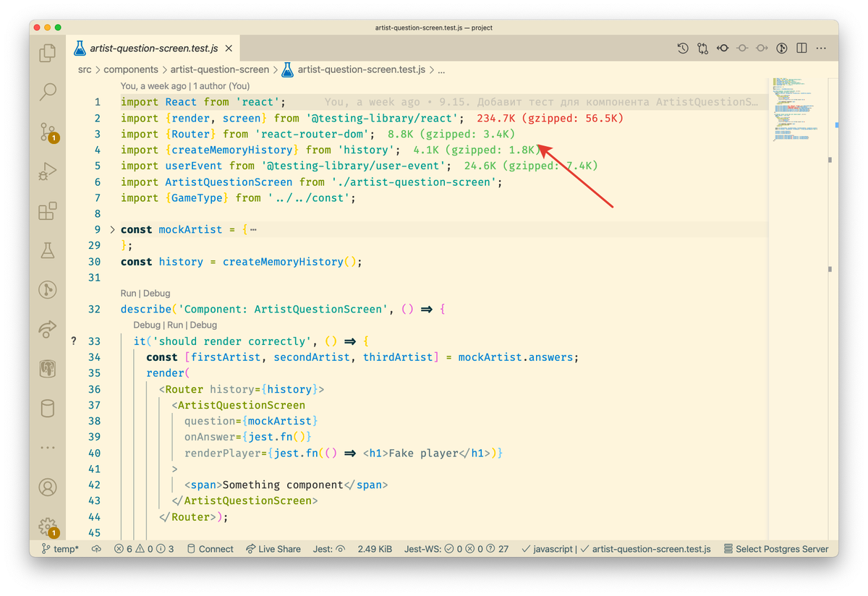Click Run code lens above 'should render correctly'
The height and width of the screenshot is (596, 868).
coord(175,325)
